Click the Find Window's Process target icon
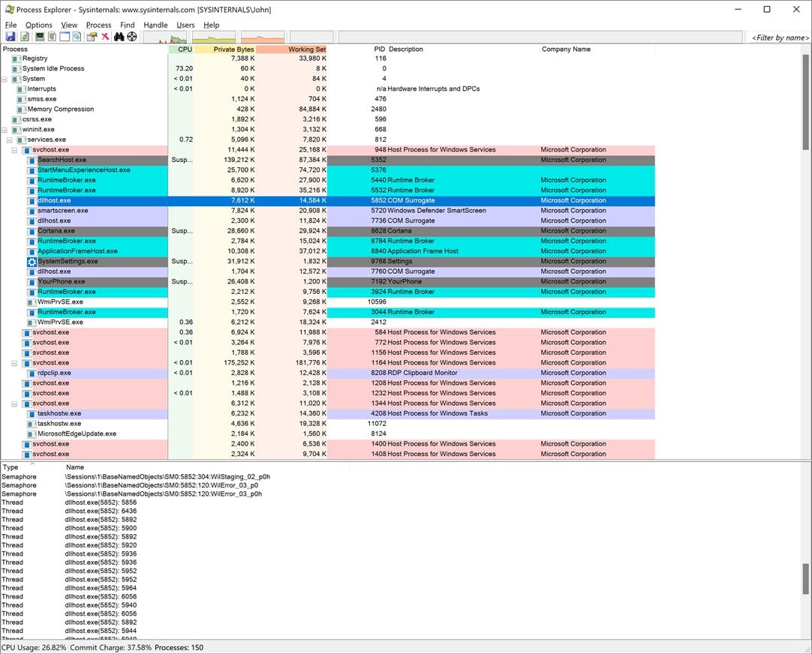Image resolution: width=812 pixels, height=654 pixels. (131, 36)
